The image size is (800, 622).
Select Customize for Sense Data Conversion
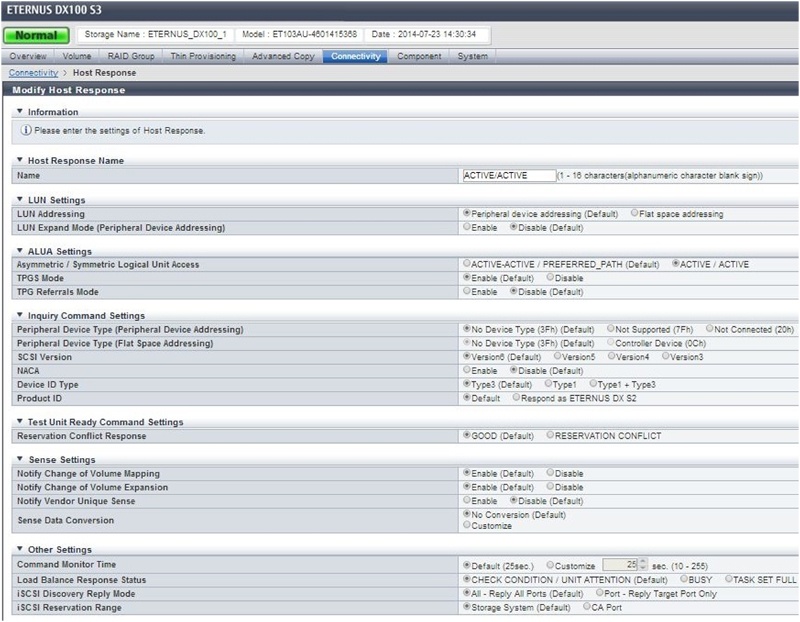[466, 525]
